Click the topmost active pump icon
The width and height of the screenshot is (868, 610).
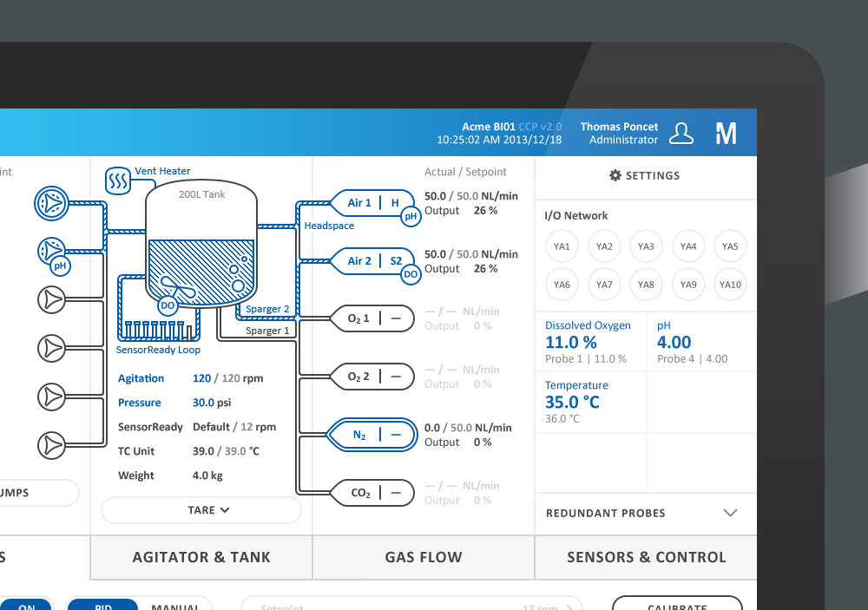tap(52, 202)
